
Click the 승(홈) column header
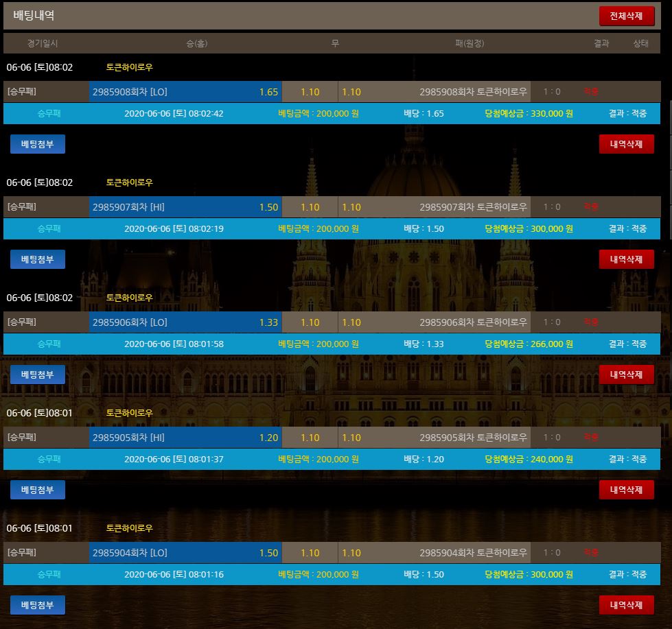[196, 43]
